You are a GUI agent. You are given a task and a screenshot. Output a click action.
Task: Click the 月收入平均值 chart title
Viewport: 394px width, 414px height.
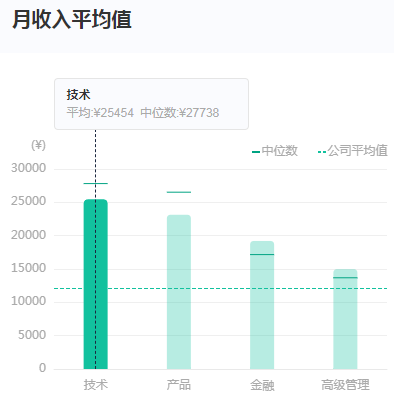[72, 20]
